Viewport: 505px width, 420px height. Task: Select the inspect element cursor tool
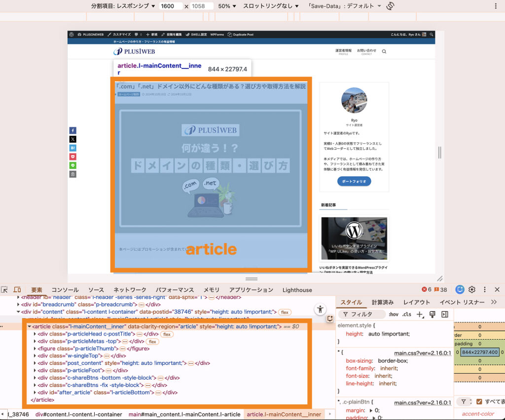tap(4, 290)
